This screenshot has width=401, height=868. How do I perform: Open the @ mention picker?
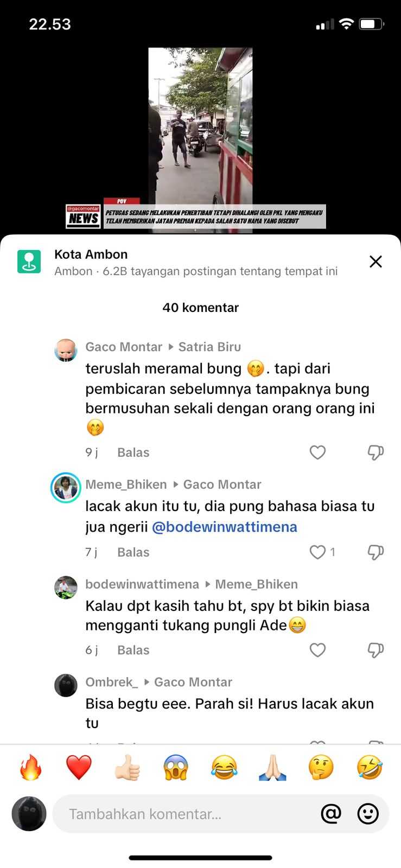click(331, 813)
